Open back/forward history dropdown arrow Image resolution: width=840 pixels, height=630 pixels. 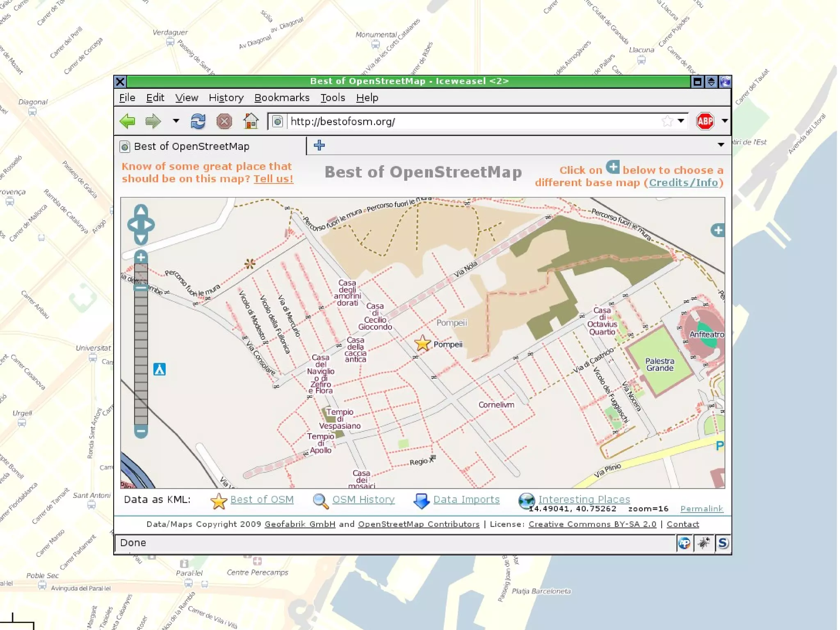click(176, 121)
